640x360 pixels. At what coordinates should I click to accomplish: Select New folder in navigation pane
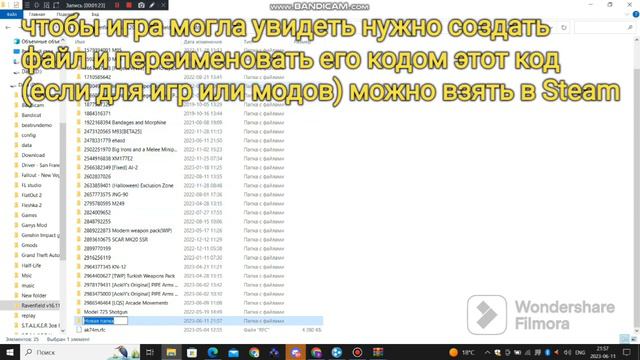[34, 296]
